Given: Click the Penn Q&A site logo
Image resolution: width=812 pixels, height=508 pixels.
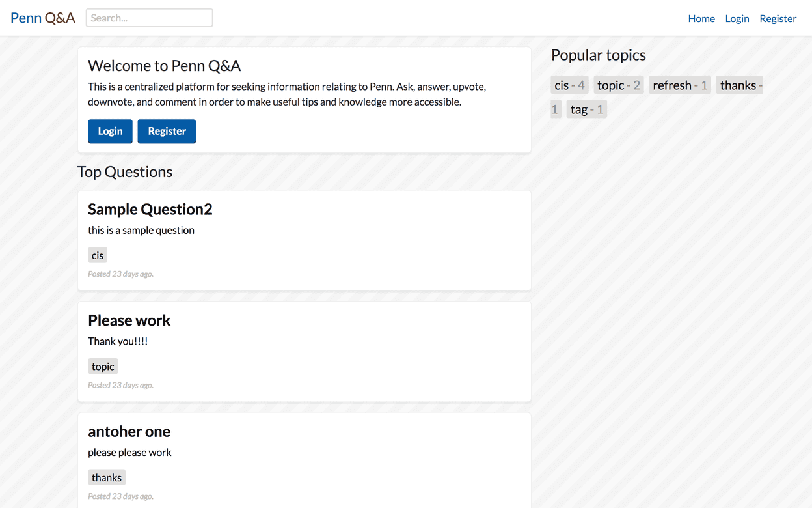Looking at the screenshot, I should point(43,18).
